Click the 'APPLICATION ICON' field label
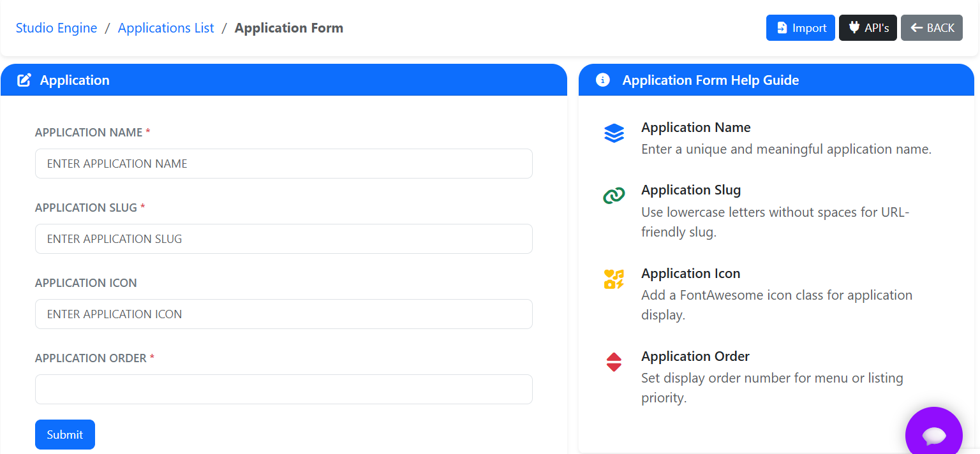 click(86, 283)
